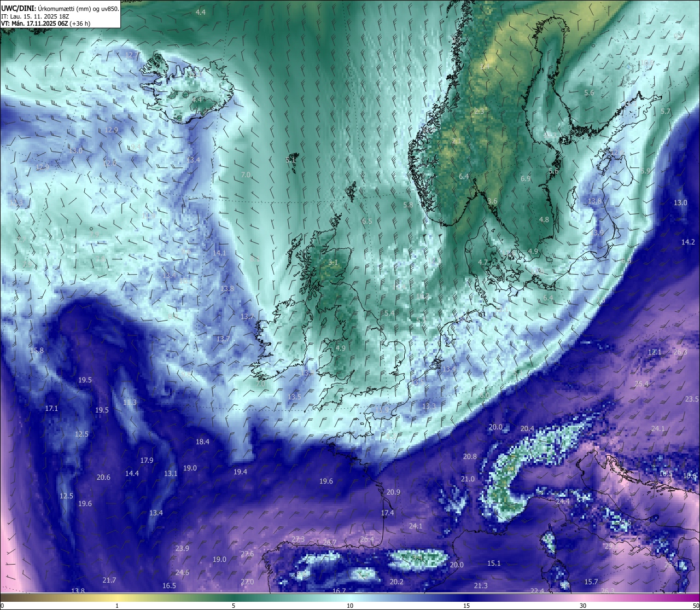The image size is (700, 610).
Task: Click the 'UWC/DINI: Úrkomumætti (mm) og uv850.' title
Action: tap(60, 8)
